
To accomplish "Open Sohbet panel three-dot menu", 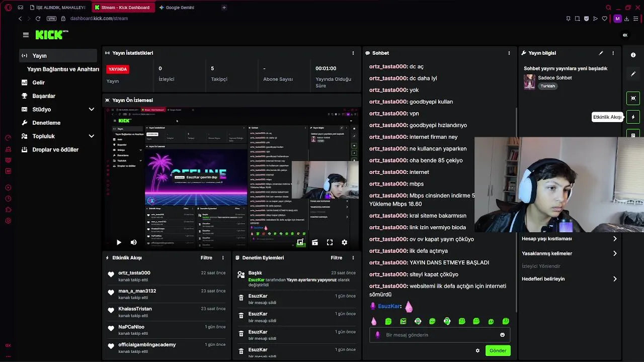I will click(509, 53).
